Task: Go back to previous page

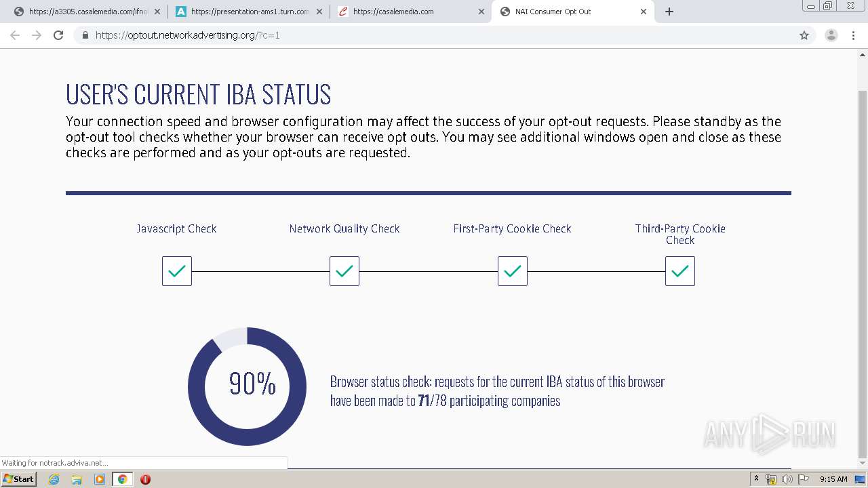Action: click(15, 35)
